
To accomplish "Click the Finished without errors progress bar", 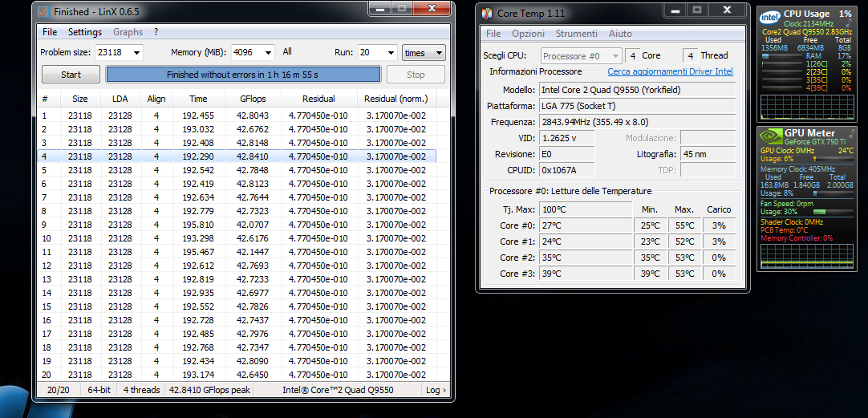I will pos(243,74).
